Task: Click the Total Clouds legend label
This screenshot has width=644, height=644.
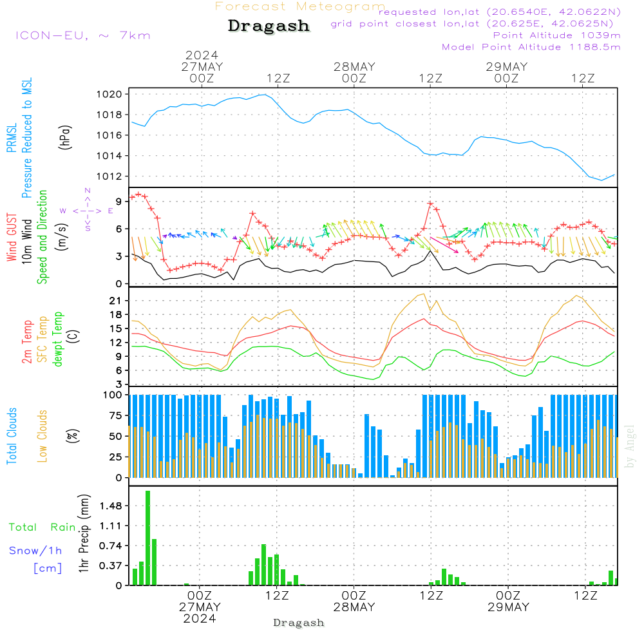Action: (x=12, y=436)
